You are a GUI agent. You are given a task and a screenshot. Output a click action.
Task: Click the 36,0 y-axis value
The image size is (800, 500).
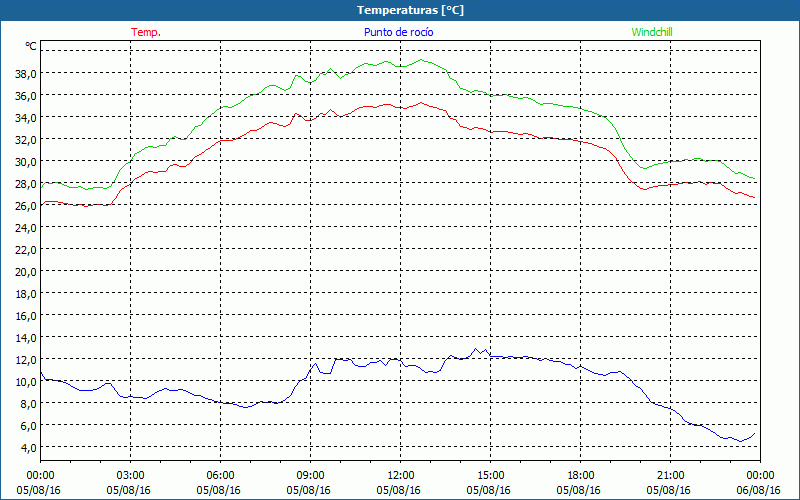coord(26,95)
